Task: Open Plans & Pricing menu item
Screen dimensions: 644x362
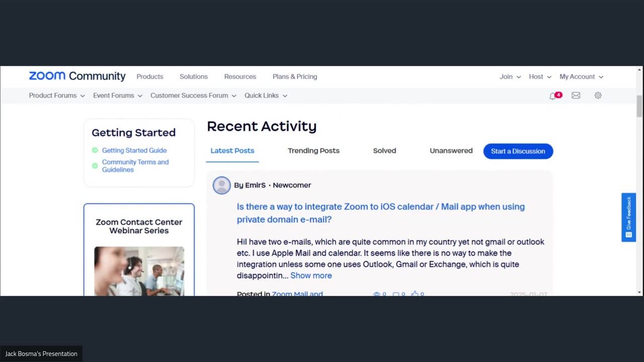Action: point(295,77)
